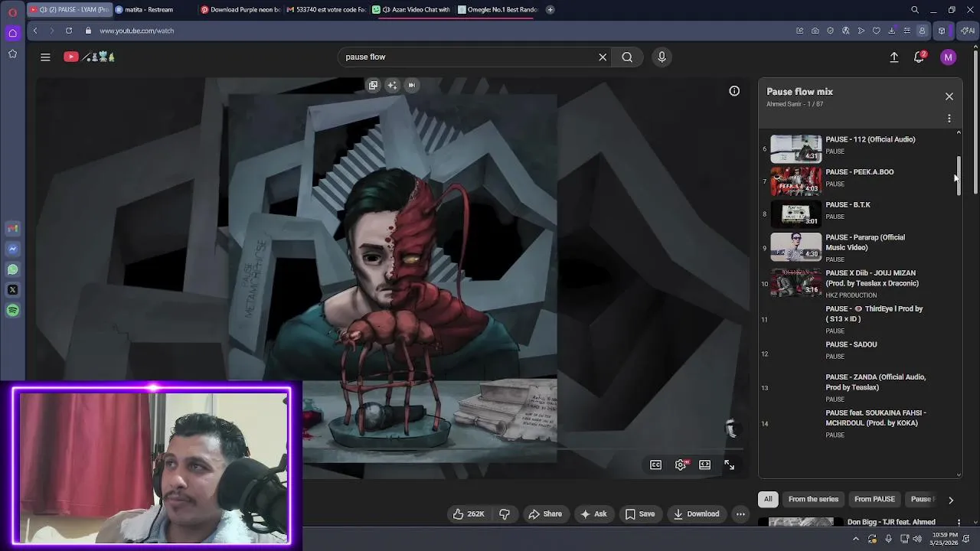
Task: Clear the search box text
Action: pyautogui.click(x=603, y=57)
